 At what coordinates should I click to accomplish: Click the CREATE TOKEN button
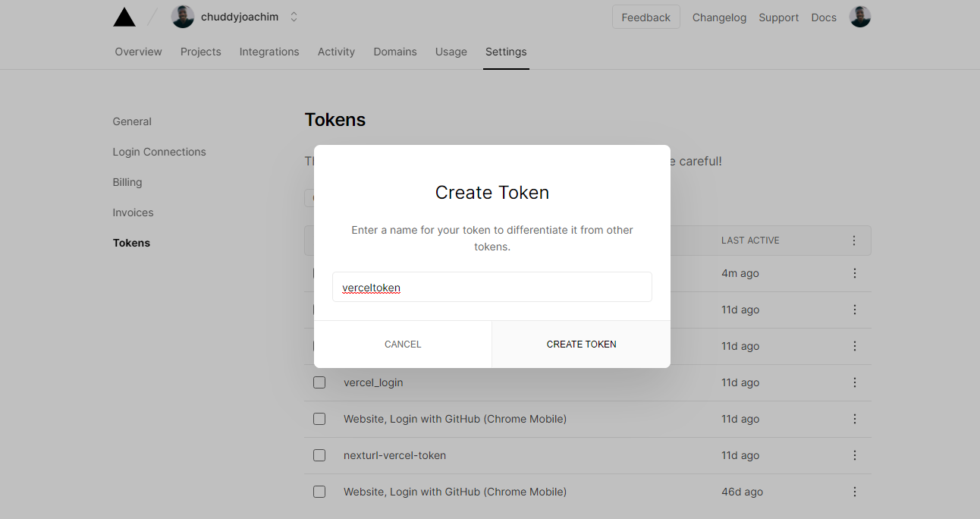click(x=581, y=344)
